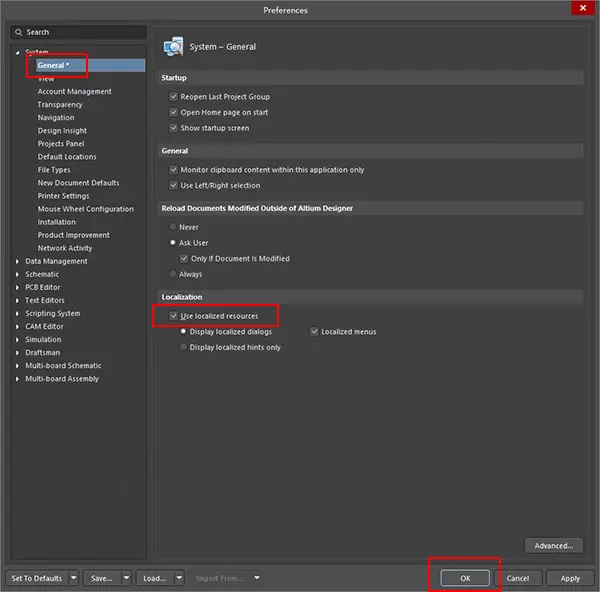The height and width of the screenshot is (592, 600).
Task: Disable Show startup screen option
Action: click(173, 128)
